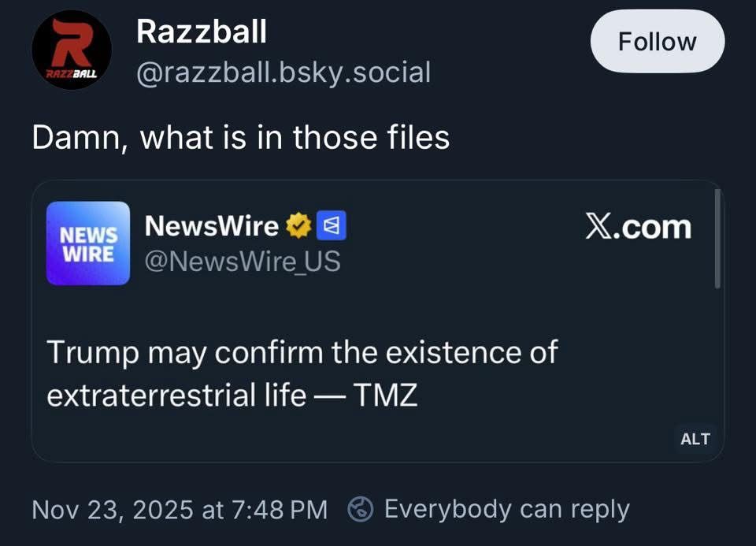
Task: Open the Razzball display name link
Action: 201,32
